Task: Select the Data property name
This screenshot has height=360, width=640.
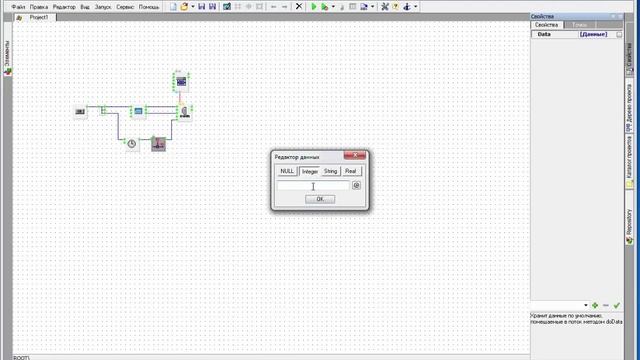Action: (544, 34)
